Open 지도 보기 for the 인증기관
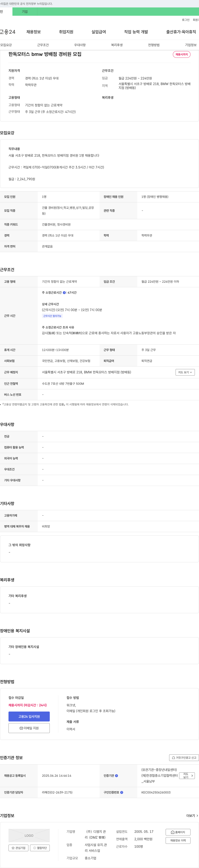199x868 pixels. click(x=187, y=776)
